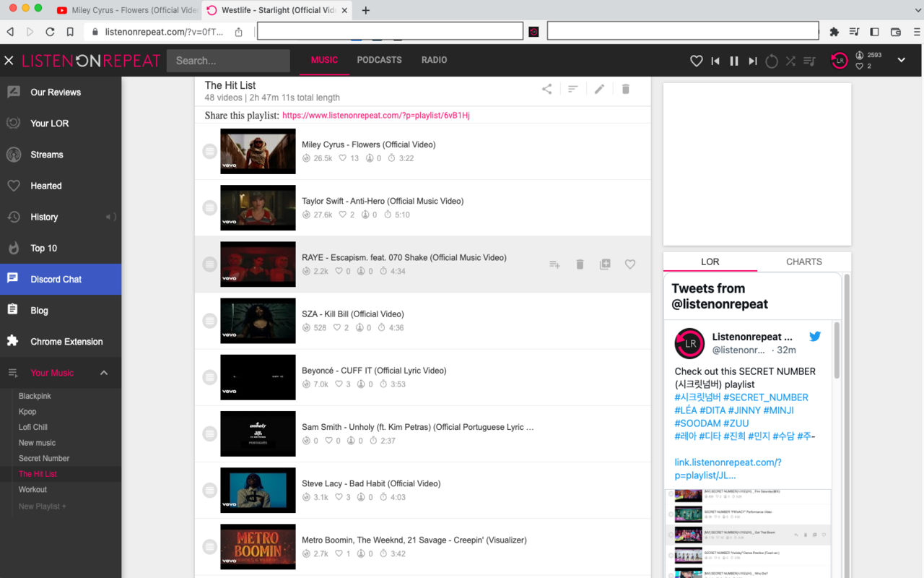Skip to the next track
Image resolution: width=924 pixels, height=578 pixels.
(x=752, y=61)
